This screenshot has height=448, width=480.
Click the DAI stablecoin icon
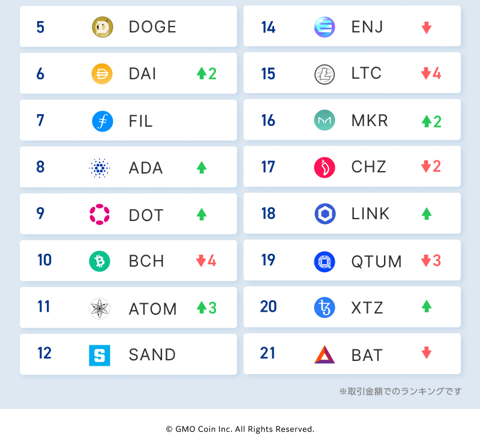coord(102,74)
